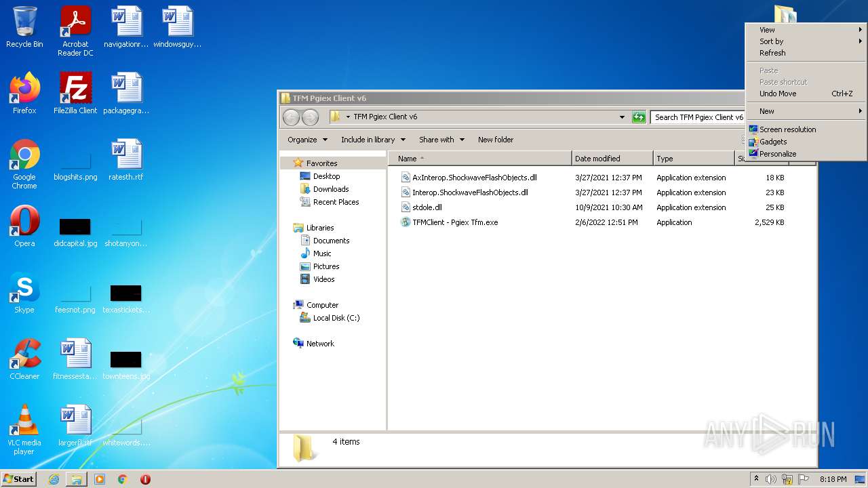Image resolution: width=868 pixels, height=488 pixels.
Task: Click in the Search TFM Pgiex Client field
Action: tap(698, 117)
